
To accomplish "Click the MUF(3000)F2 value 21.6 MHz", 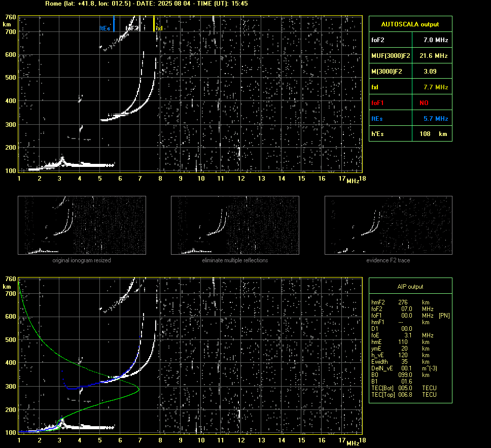I will click(x=433, y=56).
